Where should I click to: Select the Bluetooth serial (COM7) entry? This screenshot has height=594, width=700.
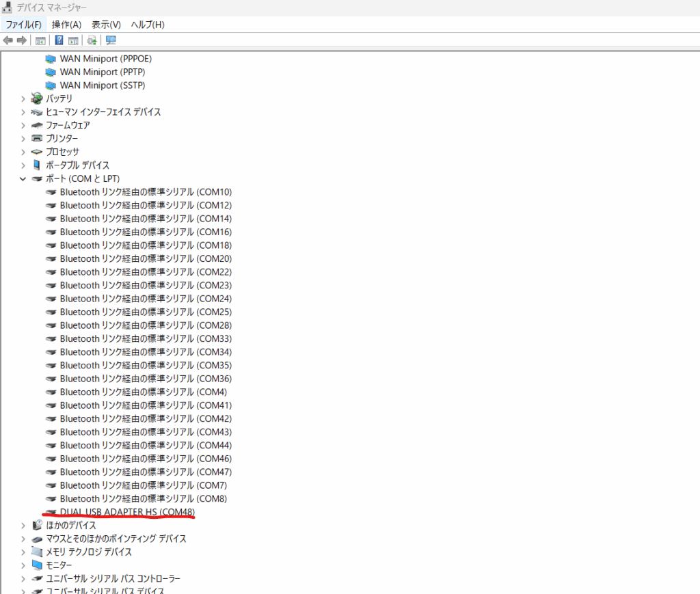point(144,485)
